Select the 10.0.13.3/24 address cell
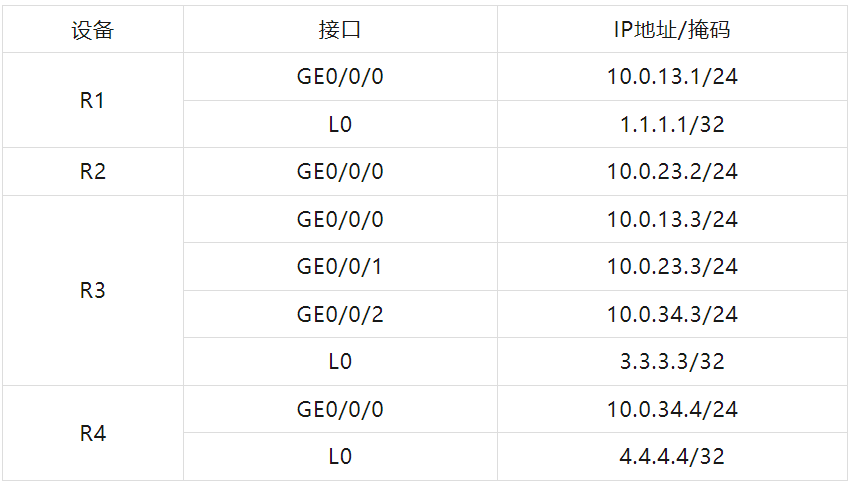This screenshot has height=481, width=852. [x=672, y=220]
